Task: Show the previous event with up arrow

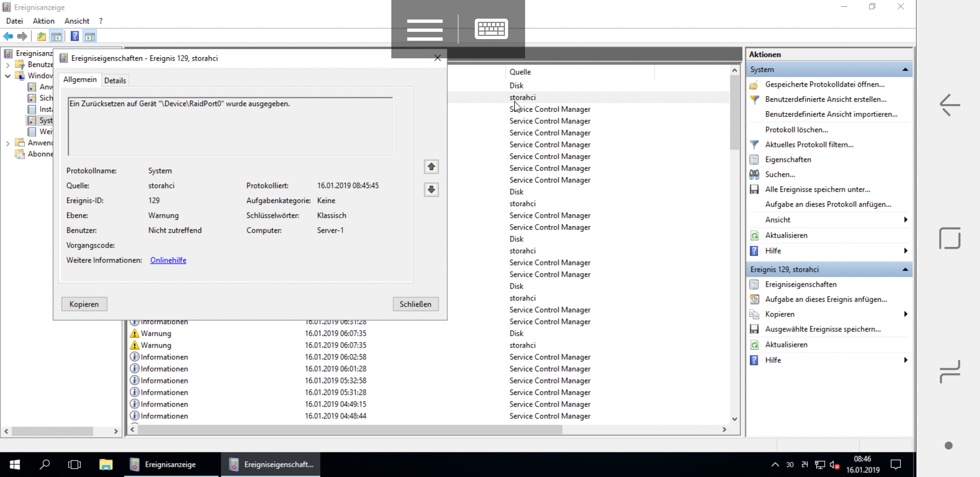Action: 431,167
